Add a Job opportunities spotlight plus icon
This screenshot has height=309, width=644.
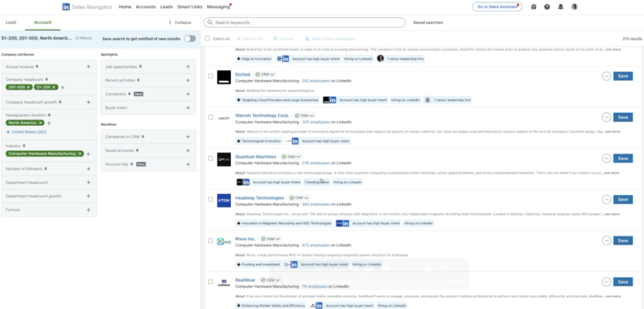[187, 67]
